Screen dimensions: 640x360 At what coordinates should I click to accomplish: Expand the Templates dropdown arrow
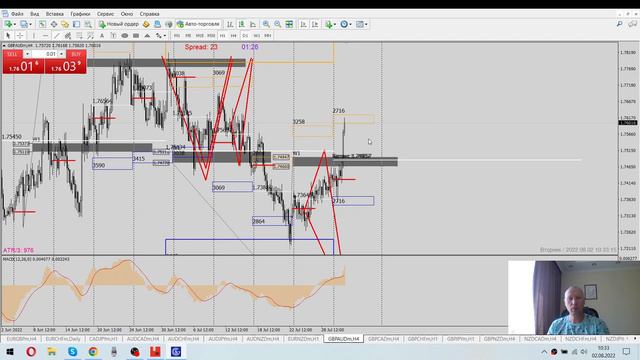click(366, 24)
